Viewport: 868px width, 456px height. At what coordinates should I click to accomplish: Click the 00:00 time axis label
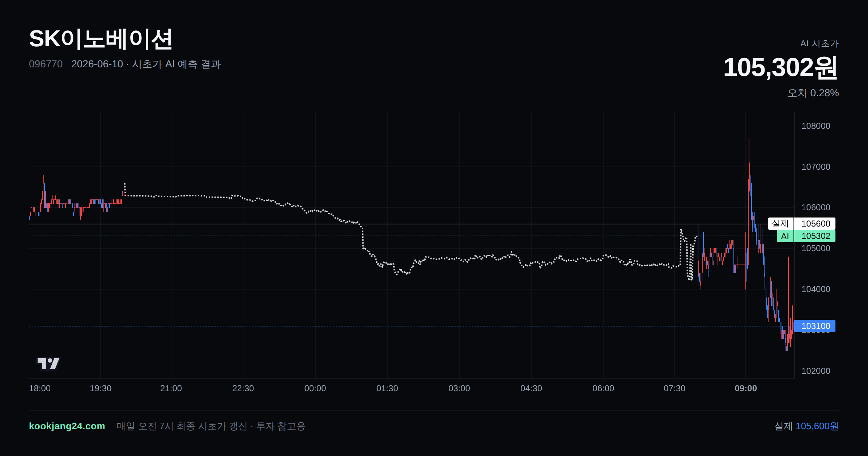(x=315, y=388)
